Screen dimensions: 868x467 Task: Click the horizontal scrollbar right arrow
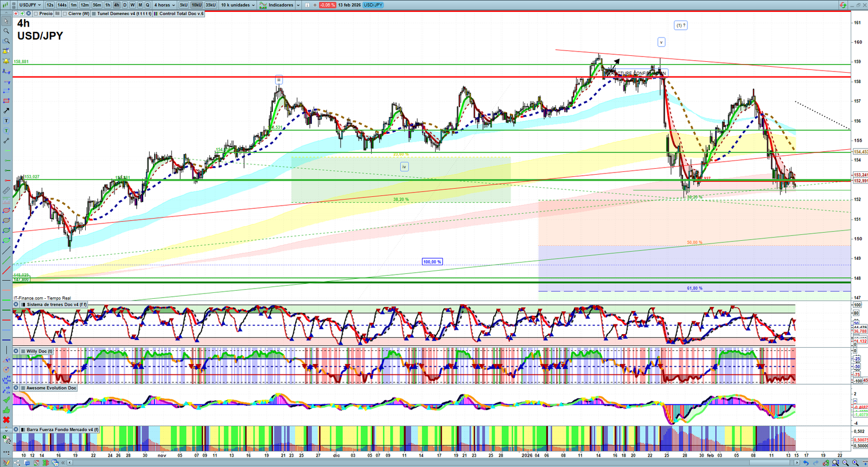click(x=796, y=463)
